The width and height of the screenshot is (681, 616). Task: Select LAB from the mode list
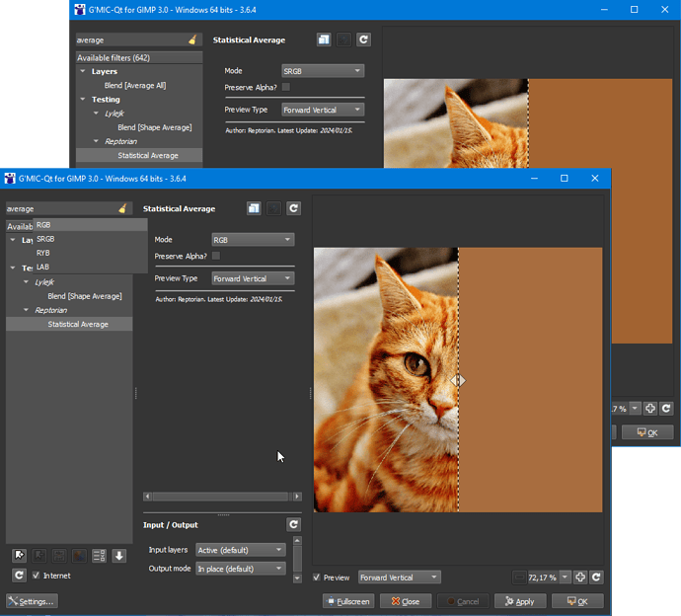[43, 267]
